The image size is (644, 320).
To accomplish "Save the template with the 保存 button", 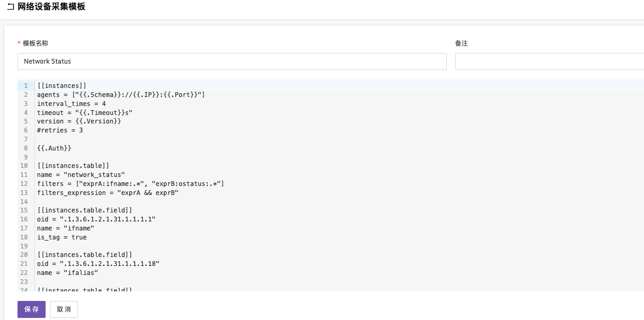I will point(31,309).
